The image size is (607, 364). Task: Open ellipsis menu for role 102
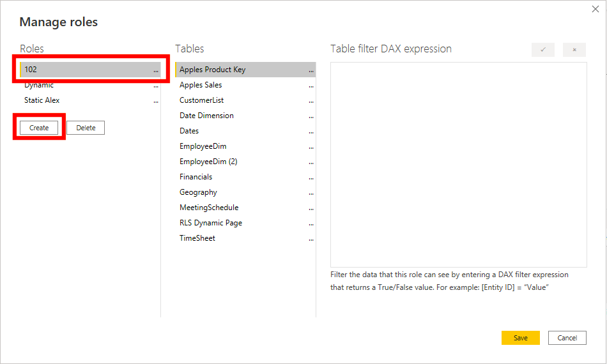click(x=156, y=70)
